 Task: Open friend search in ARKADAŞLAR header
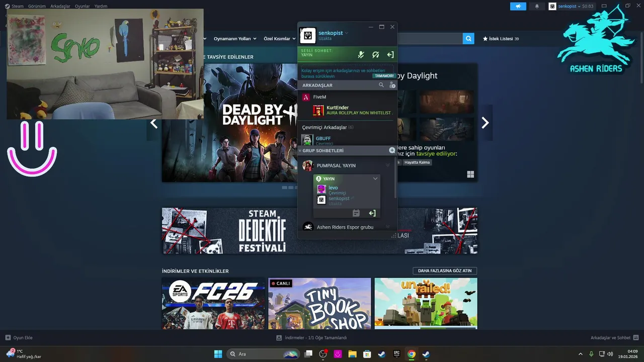381,85
